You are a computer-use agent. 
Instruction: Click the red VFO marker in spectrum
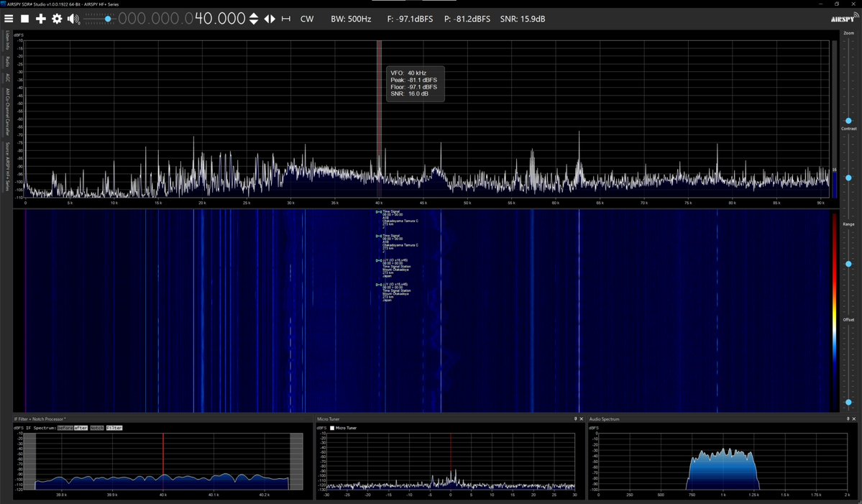pos(380,118)
